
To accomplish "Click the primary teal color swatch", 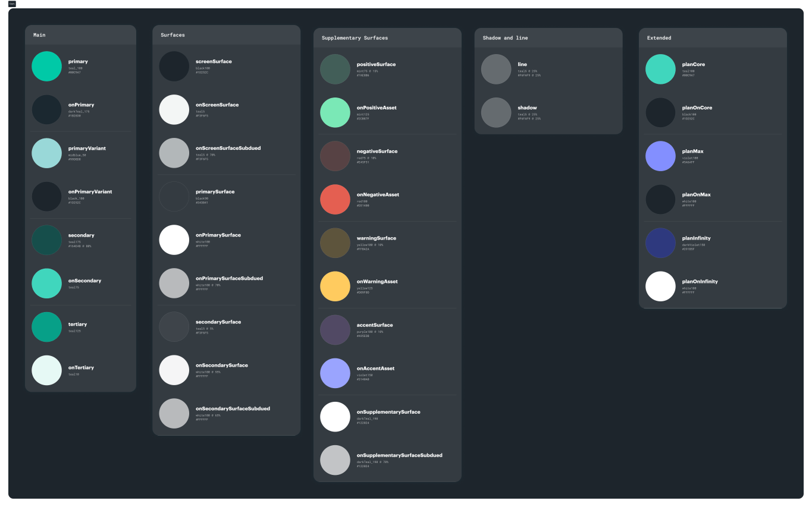I will (x=46, y=66).
